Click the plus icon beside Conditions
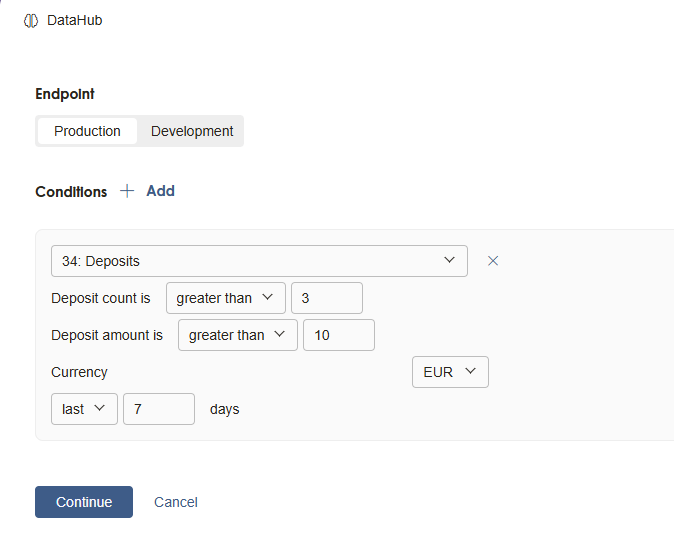674x543 pixels. (x=127, y=191)
